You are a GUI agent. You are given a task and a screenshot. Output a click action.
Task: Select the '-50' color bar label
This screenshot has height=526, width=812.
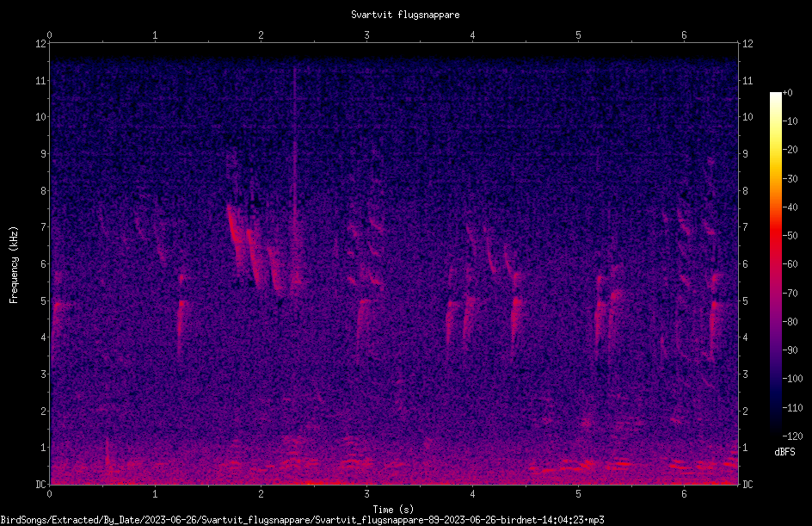click(x=790, y=236)
